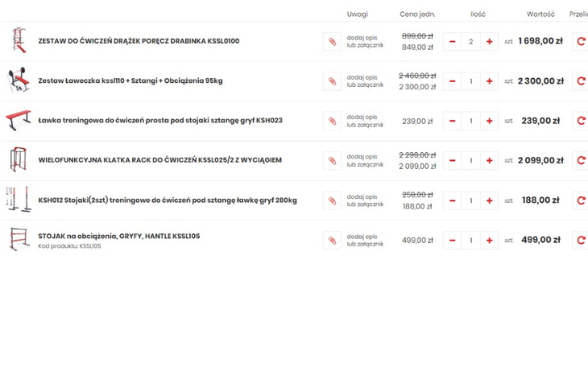The height and width of the screenshot is (367, 588).
Task: Click "dodaj opis lub załącznik" for KSH012 Stojaki
Action: [365, 200]
